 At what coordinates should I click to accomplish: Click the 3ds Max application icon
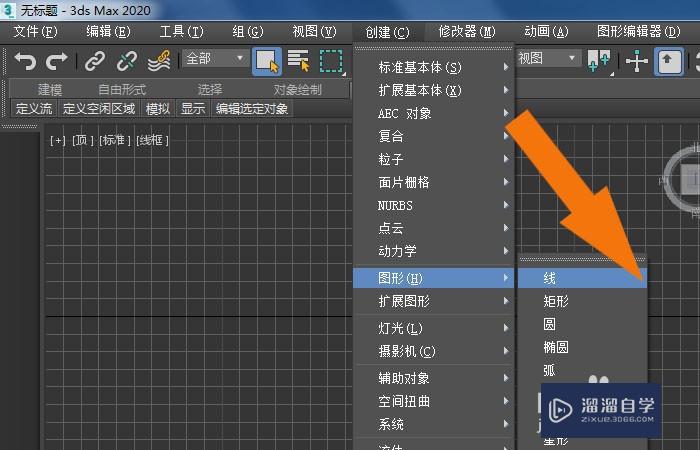click(x=8, y=10)
